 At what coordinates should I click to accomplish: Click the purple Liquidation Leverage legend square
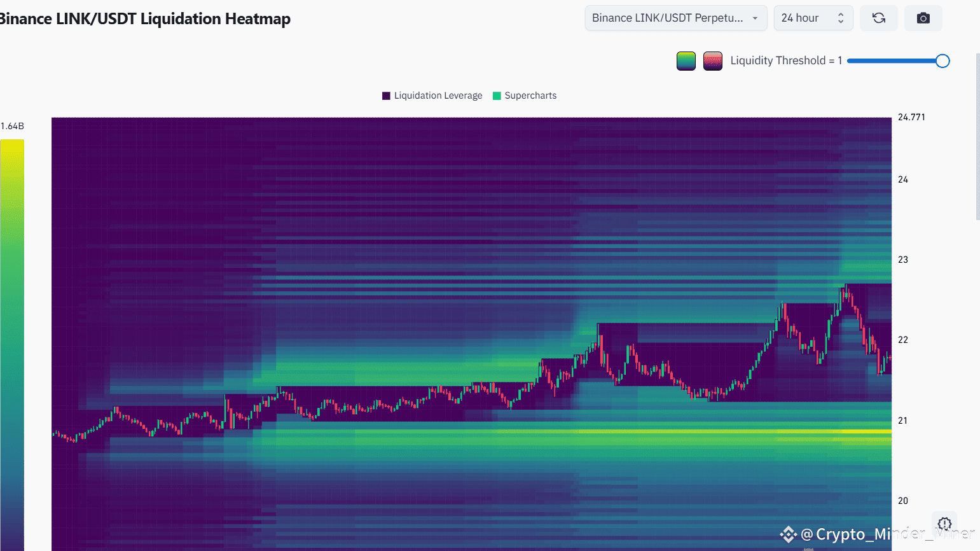(x=385, y=95)
